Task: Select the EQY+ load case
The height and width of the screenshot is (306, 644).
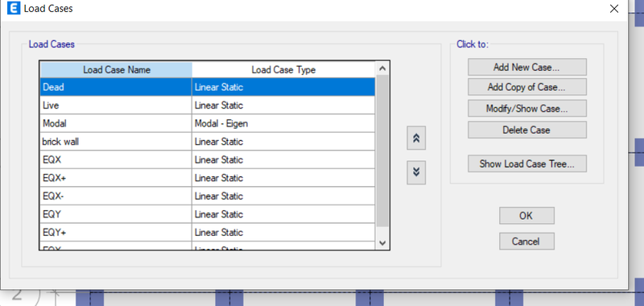Action: (x=116, y=232)
